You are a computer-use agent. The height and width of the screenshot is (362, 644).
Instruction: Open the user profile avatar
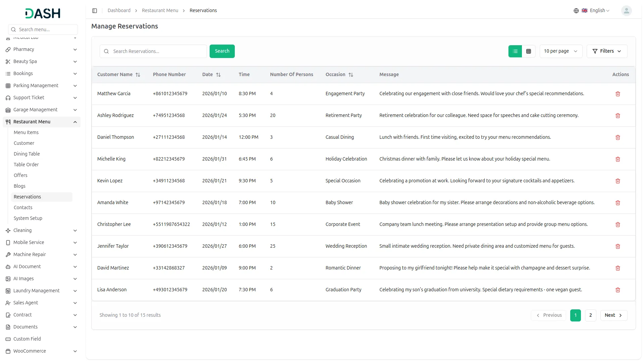coord(626,11)
